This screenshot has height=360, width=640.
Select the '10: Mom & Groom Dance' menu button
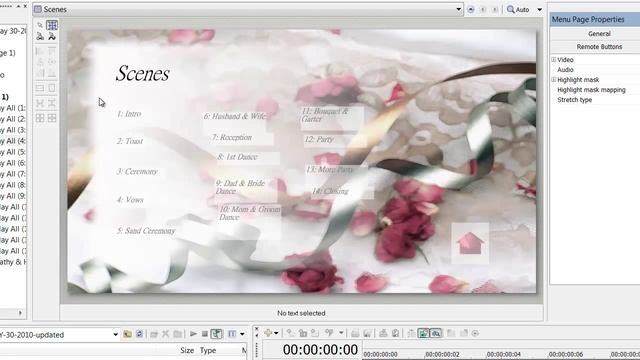click(x=250, y=213)
